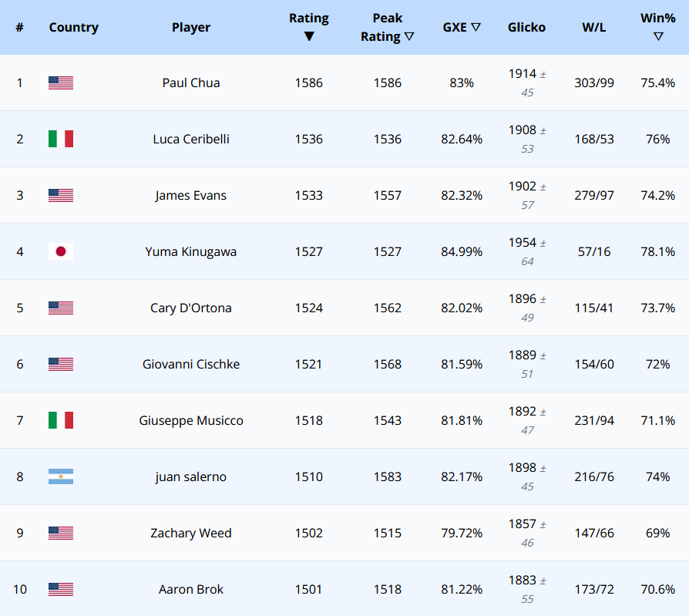Select Aaron Brok's rating 1501
The image size is (689, 616).
[x=308, y=589]
